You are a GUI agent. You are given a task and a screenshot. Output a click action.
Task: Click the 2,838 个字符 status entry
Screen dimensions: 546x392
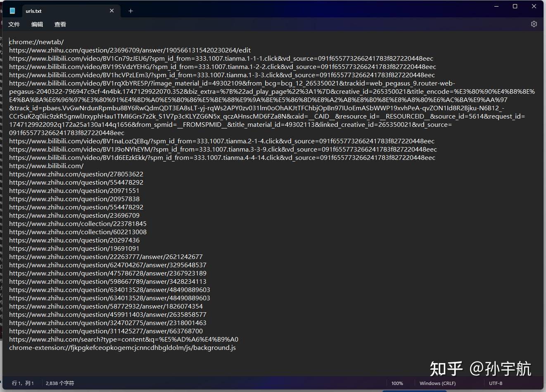[x=60, y=383]
